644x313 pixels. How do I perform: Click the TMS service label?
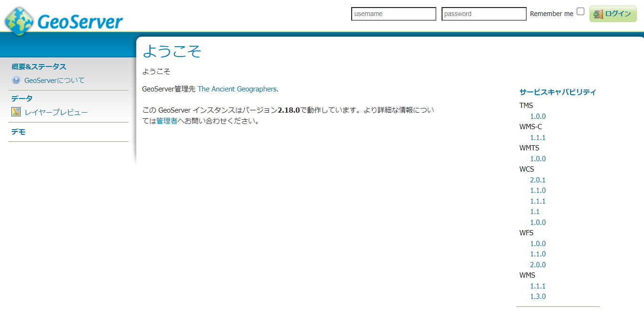[526, 106]
